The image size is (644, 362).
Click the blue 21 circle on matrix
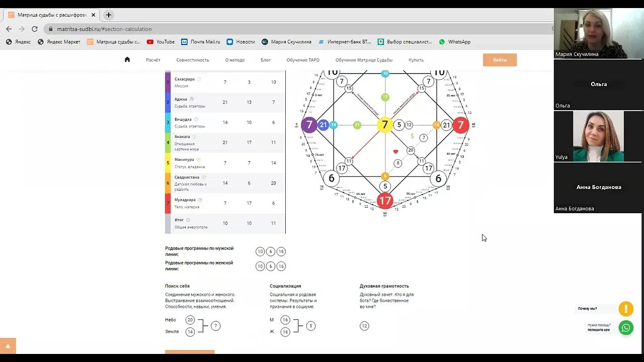323,125
